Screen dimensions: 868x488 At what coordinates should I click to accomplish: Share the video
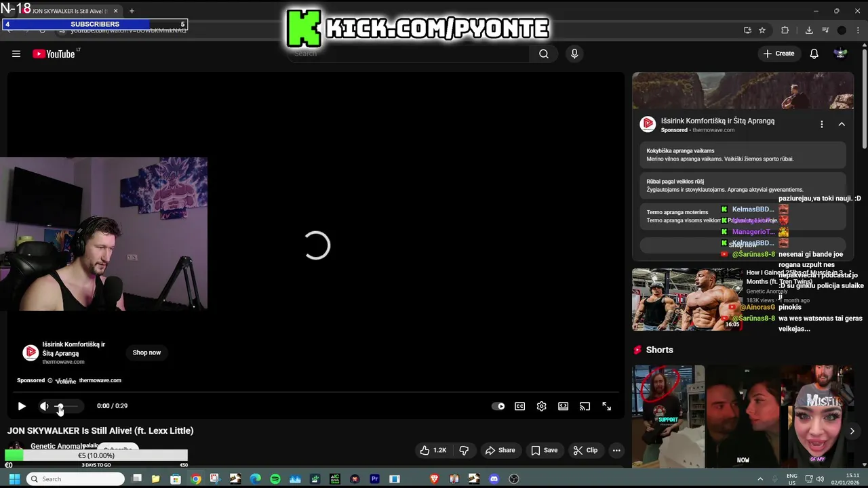(x=500, y=450)
